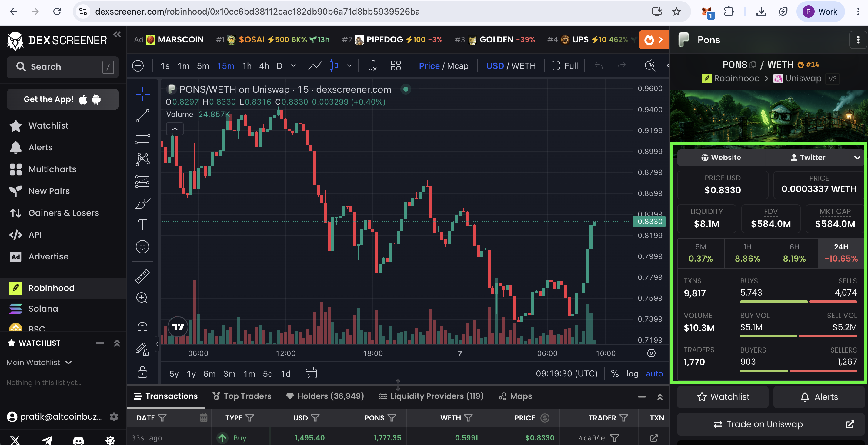This screenshot has height=445, width=868.
Task: Open the Pons Website link
Action: (721, 157)
